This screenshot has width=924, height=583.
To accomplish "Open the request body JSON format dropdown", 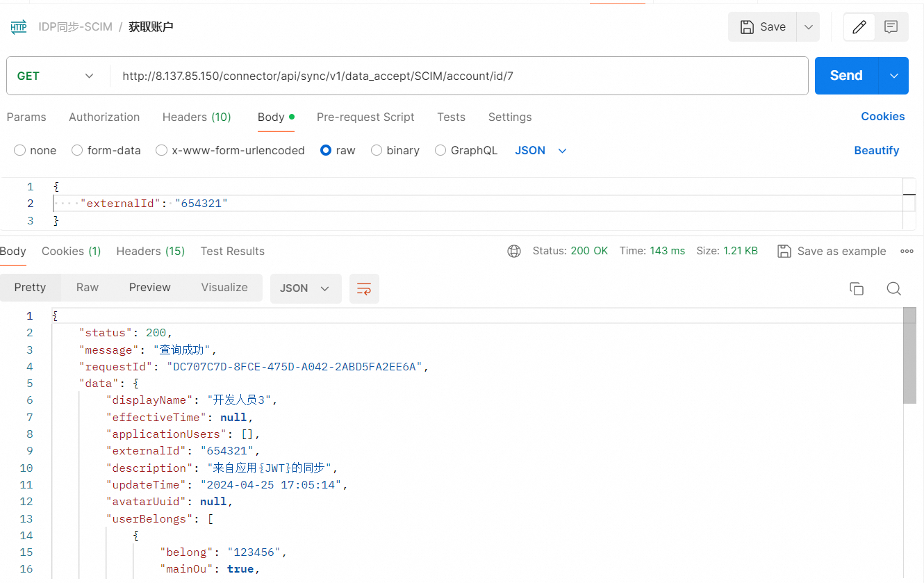I will pyautogui.click(x=541, y=150).
